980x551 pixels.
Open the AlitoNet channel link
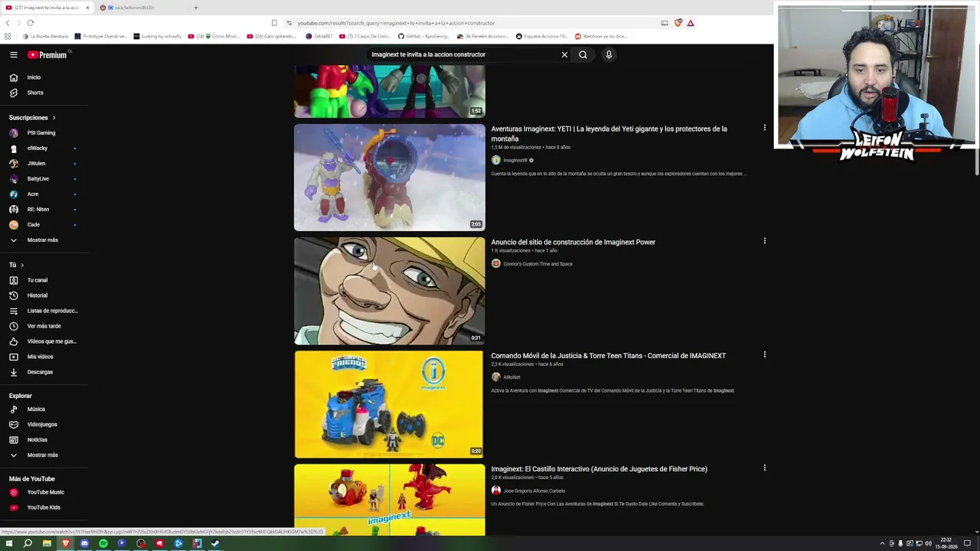coord(511,377)
